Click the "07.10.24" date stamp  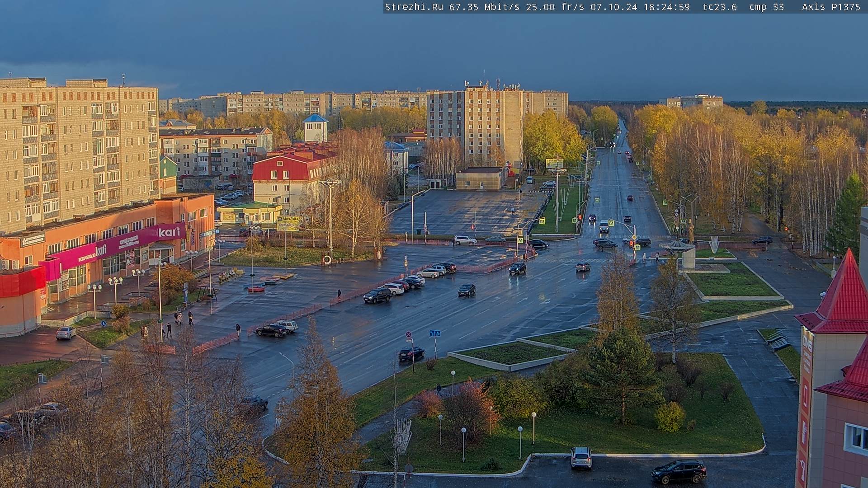pyautogui.click(x=614, y=7)
